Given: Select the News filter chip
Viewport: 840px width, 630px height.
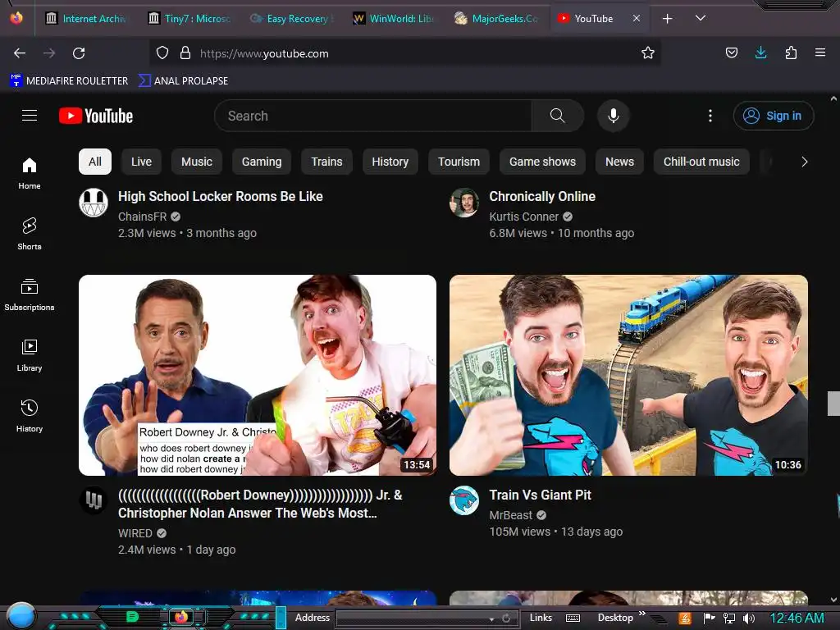Looking at the screenshot, I should pyautogui.click(x=619, y=162).
